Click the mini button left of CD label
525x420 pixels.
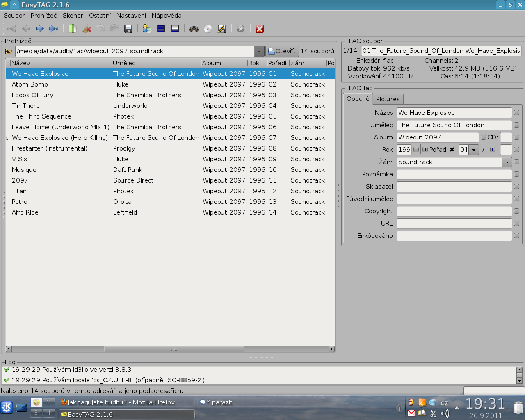[483, 137]
